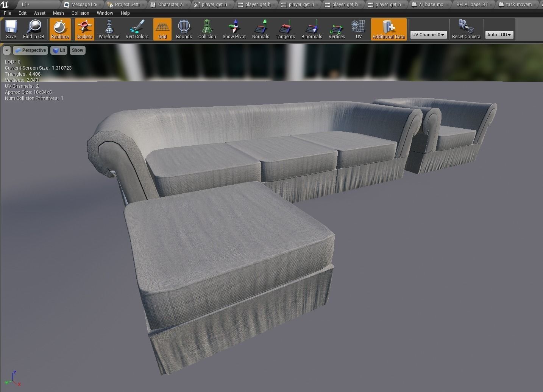Screen dimensions: 543x392
Task: Switch to Project Settings tab
Action: pos(126,5)
